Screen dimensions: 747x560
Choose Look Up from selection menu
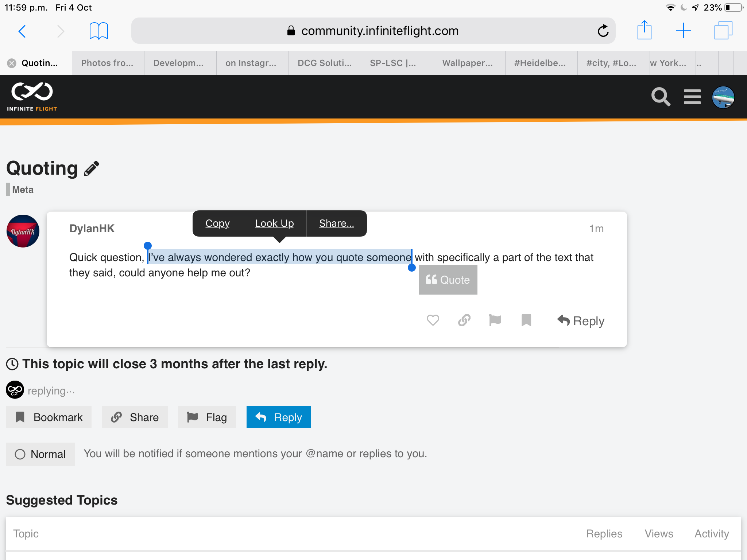coord(274,223)
